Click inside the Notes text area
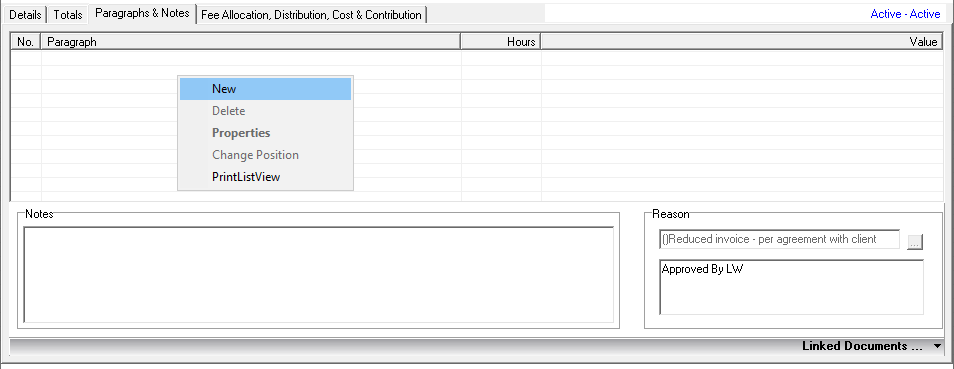 click(319, 275)
